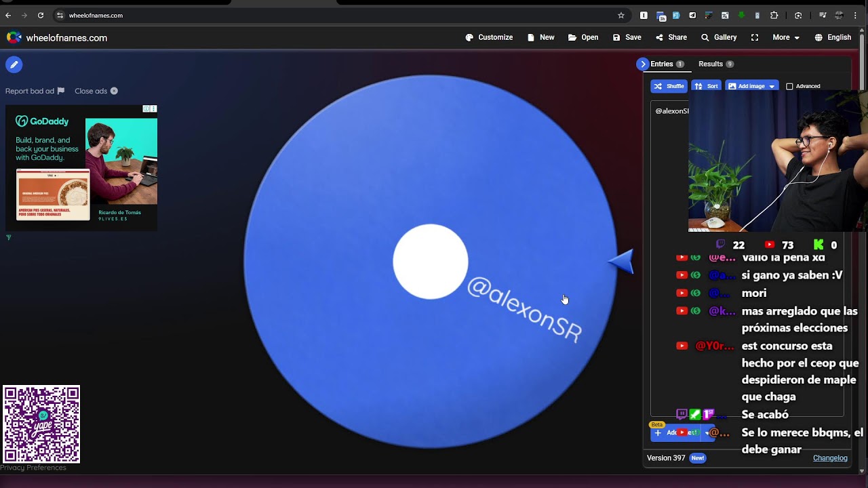The image size is (868, 488).
Task: Open the Gallery search
Action: pos(719,37)
